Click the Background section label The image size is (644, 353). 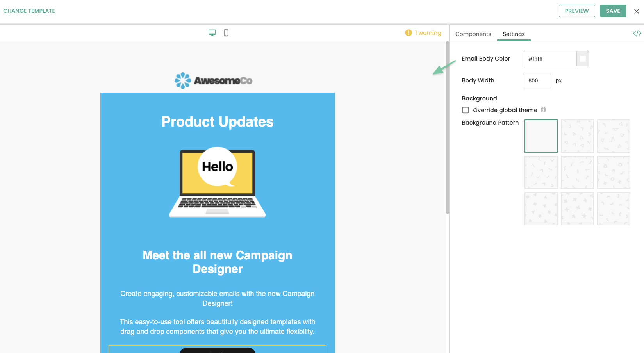point(479,98)
